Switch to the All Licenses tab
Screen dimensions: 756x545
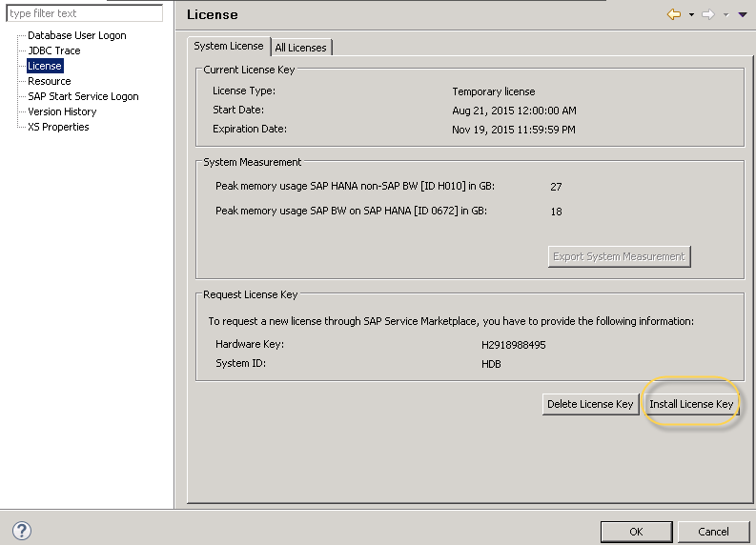[x=300, y=47]
